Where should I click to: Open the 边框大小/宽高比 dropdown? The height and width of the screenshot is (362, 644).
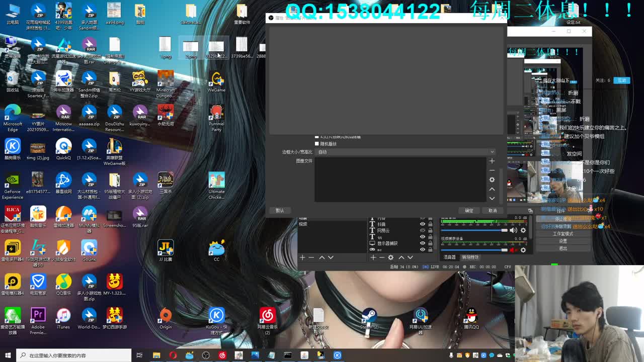[x=406, y=152]
